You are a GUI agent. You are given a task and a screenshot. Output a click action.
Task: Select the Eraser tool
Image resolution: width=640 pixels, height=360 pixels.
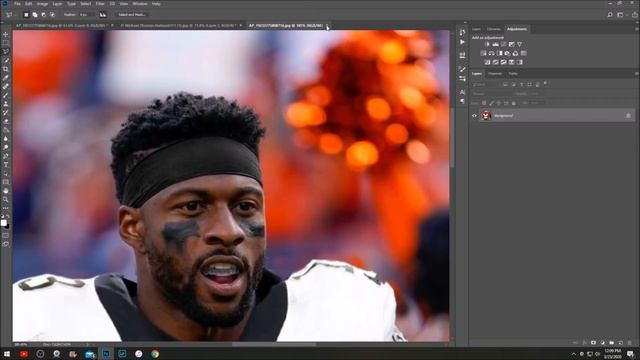6,121
